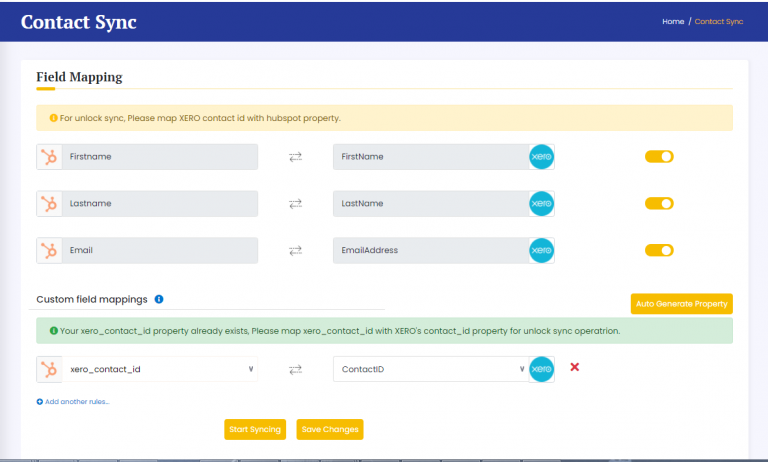The height and width of the screenshot is (462, 768).
Task: Toggle off the Firstname field sync
Action: pyautogui.click(x=659, y=156)
